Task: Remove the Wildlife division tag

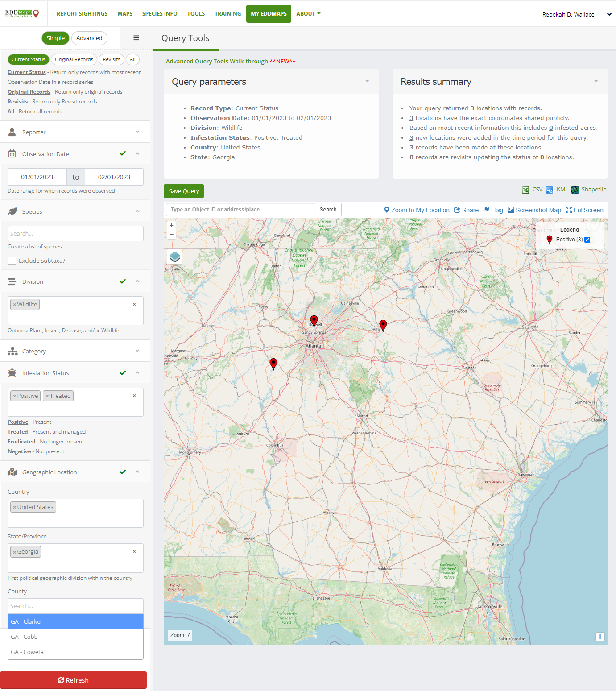Action: point(15,305)
